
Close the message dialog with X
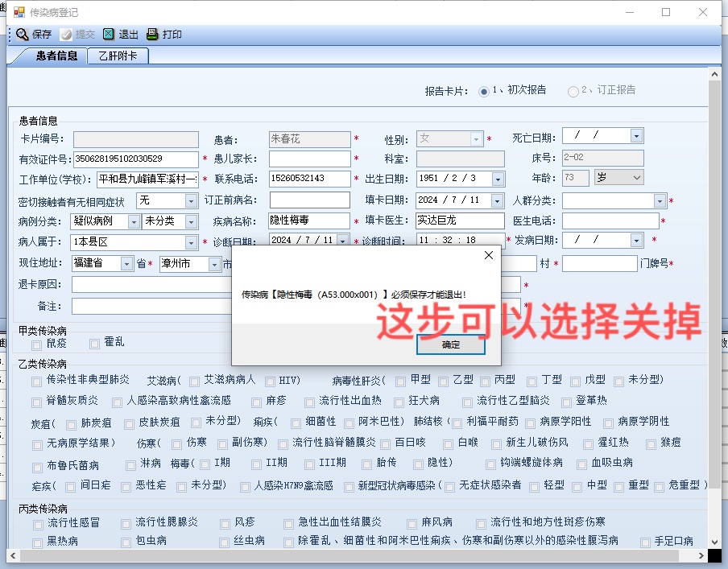[x=489, y=255]
